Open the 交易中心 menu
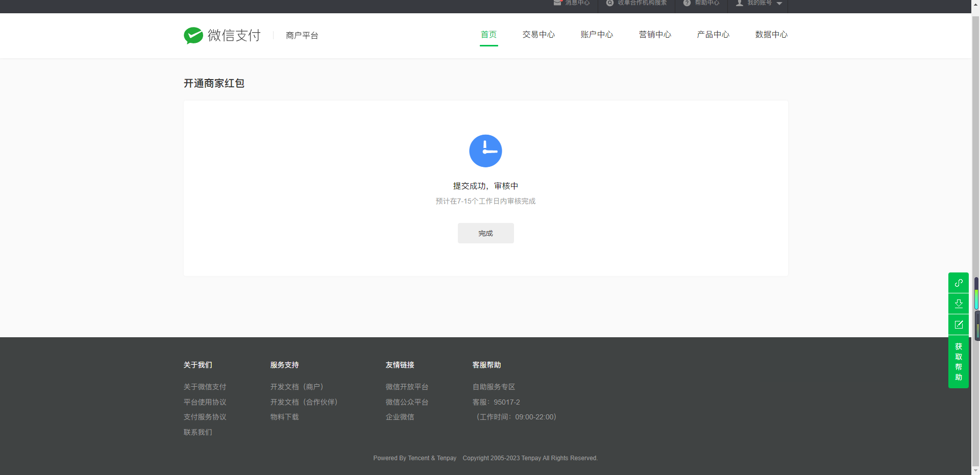This screenshot has width=980, height=475. coord(538,35)
